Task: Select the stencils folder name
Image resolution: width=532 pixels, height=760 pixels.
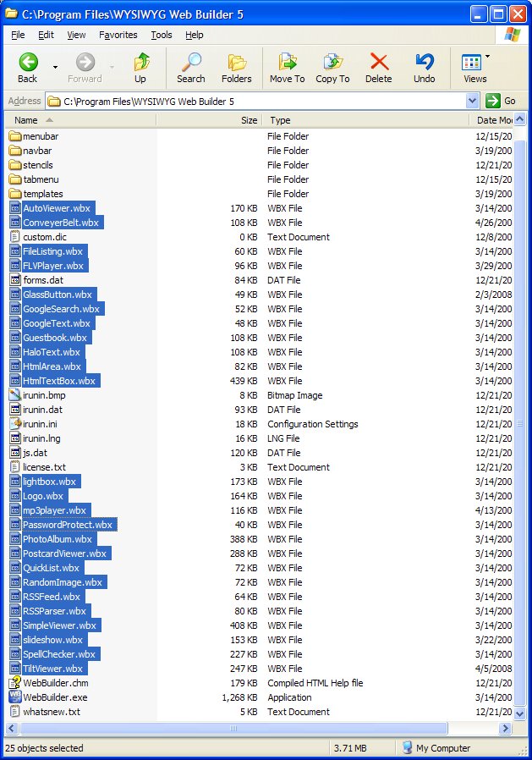Action: [x=38, y=165]
